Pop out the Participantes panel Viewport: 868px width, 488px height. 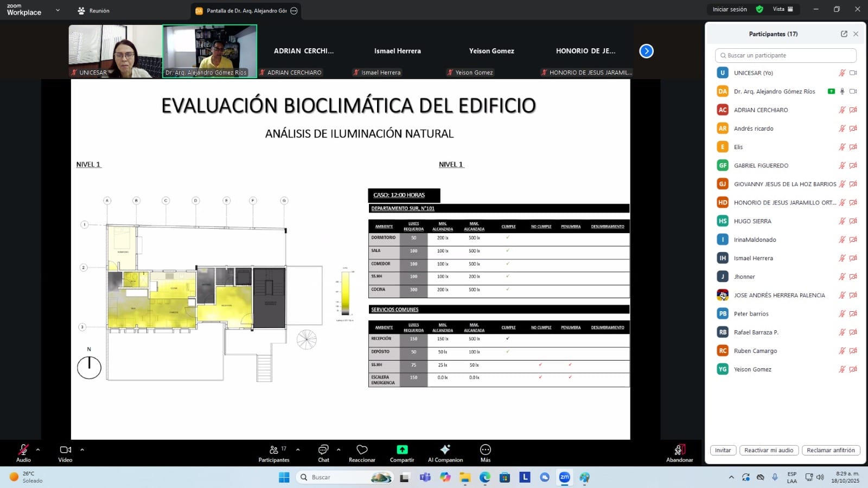tap(844, 34)
